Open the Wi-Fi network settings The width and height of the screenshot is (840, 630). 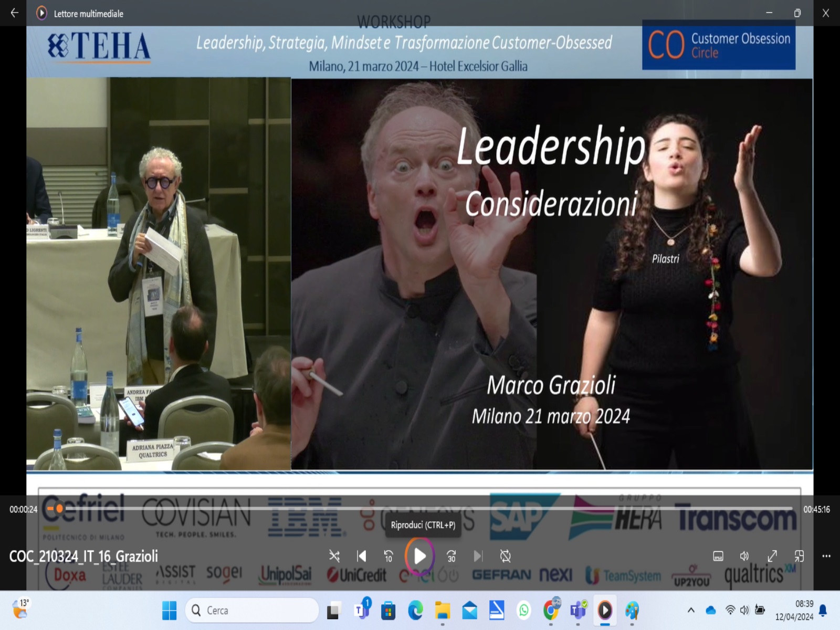point(730,610)
